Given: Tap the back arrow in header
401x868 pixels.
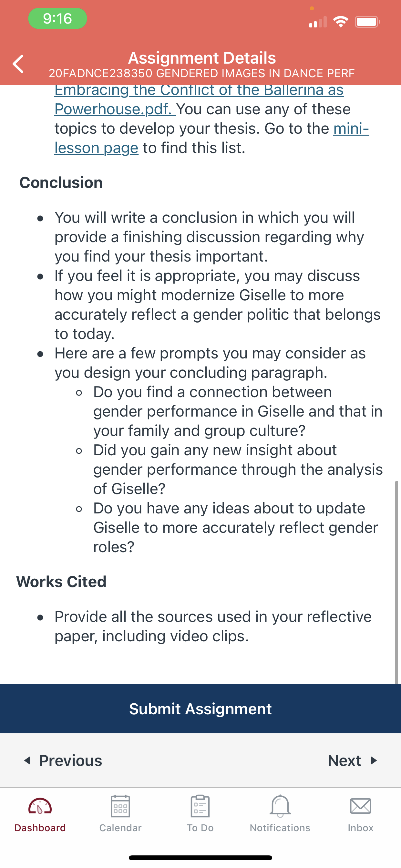Looking at the screenshot, I should click(18, 64).
